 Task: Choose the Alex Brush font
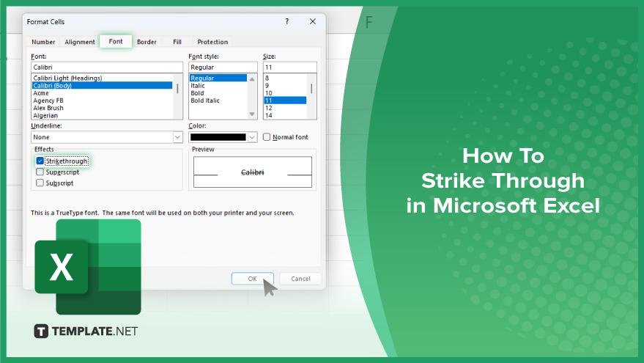(102, 108)
